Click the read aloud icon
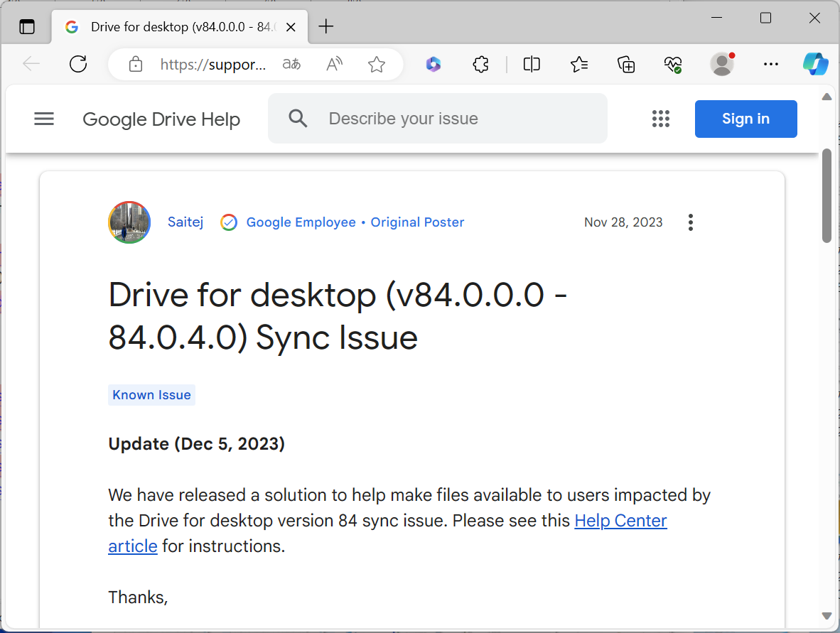Screen dimensions: 840x633 [334, 65]
